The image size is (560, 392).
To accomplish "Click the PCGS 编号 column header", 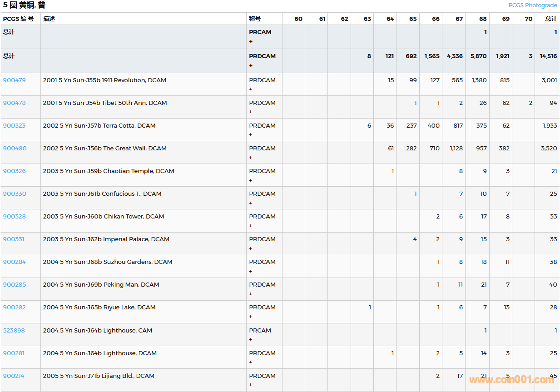I will [18, 19].
